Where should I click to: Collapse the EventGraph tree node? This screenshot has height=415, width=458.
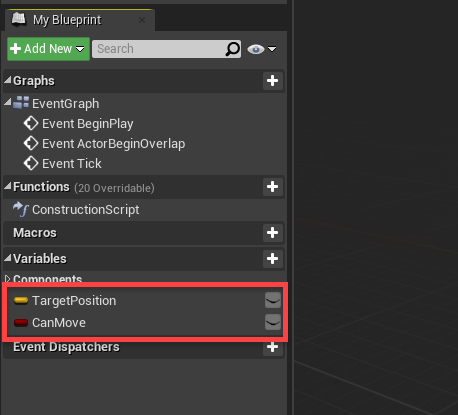coord(8,102)
